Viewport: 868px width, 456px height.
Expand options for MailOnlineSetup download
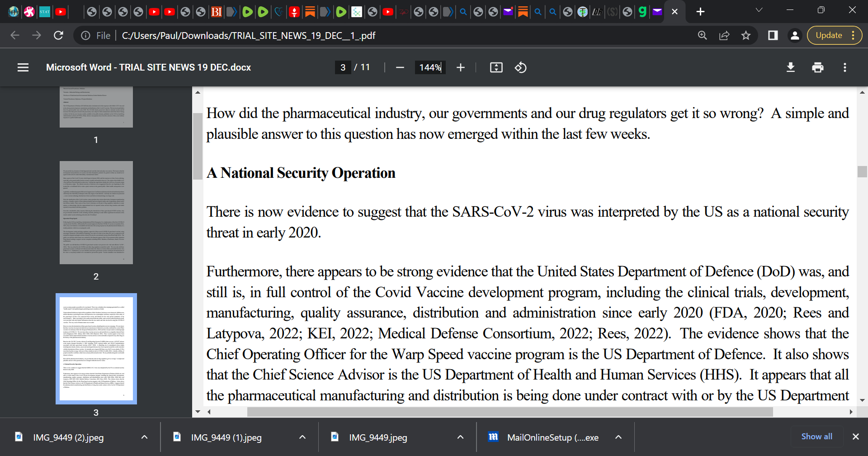tap(618, 437)
